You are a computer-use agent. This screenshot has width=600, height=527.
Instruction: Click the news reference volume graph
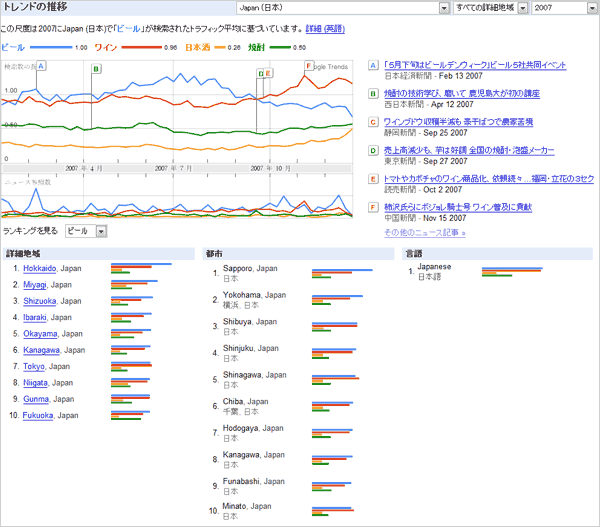[x=177, y=197]
